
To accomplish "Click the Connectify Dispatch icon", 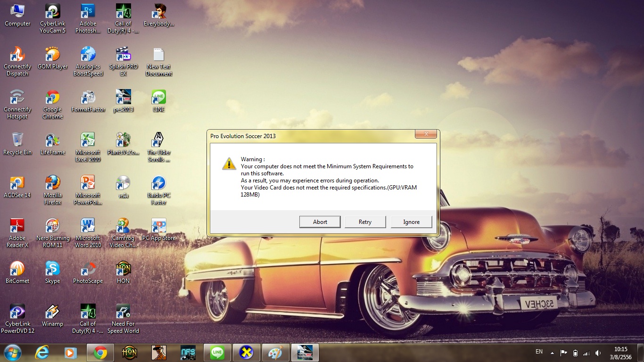I will click(x=17, y=62).
